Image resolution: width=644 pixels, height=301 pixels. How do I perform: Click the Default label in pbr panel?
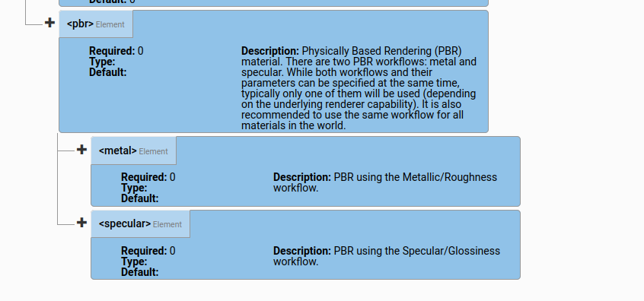[x=108, y=72]
